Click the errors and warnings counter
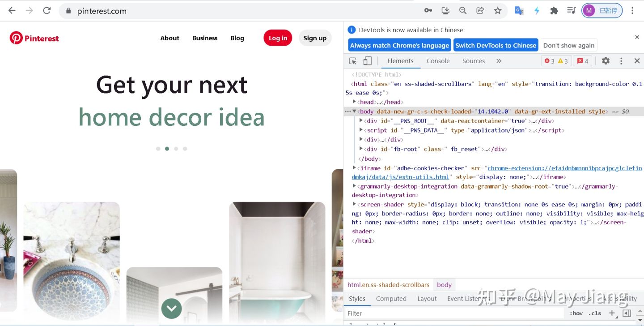Viewport: 644px width, 326px height. click(x=556, y=61)
